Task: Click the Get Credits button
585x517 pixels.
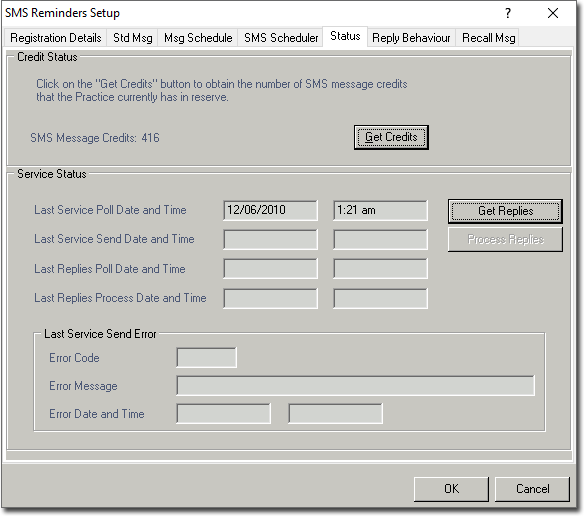Action: pos(391,137)
